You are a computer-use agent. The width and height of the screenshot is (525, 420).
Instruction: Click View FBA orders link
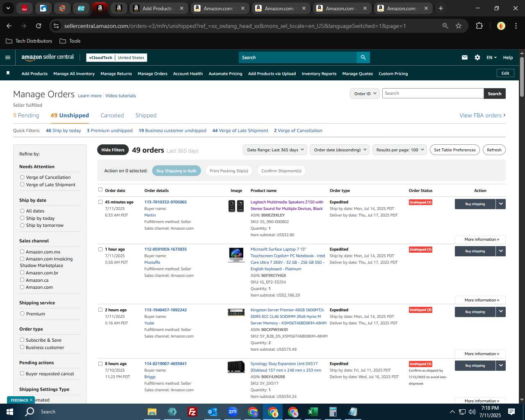482,115
